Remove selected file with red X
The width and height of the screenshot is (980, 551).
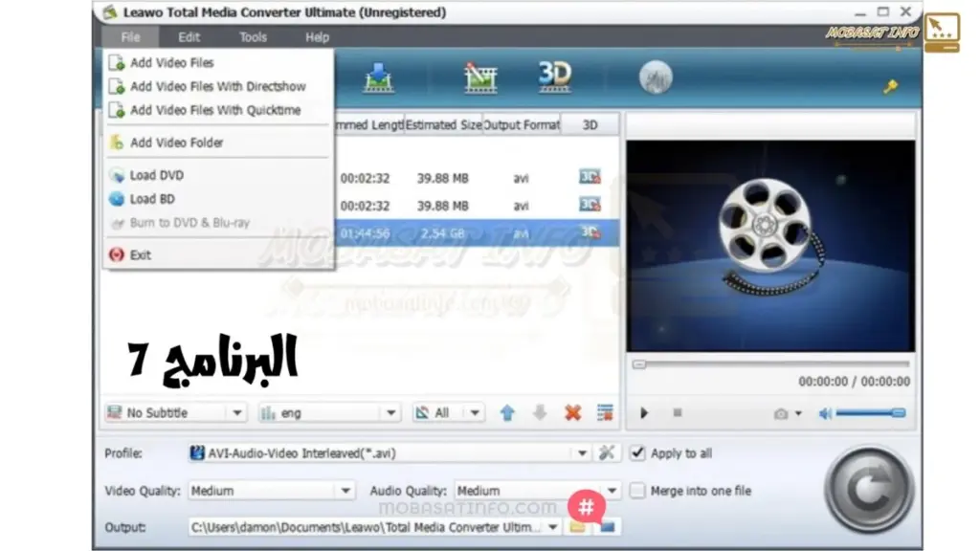click(x=572, y=412)
